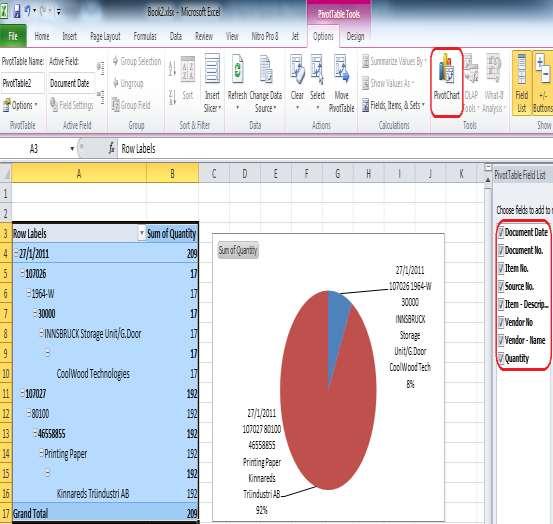Click Group Selection
Viewport: 553px width, 524px height.
(137, 61)
